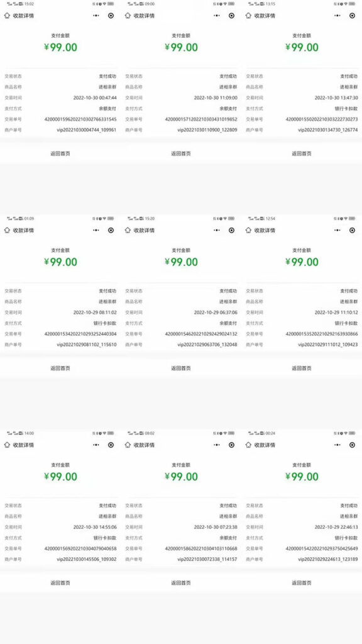Open the three-dot menu in the 08:02 screenshot

coord(217,445)
